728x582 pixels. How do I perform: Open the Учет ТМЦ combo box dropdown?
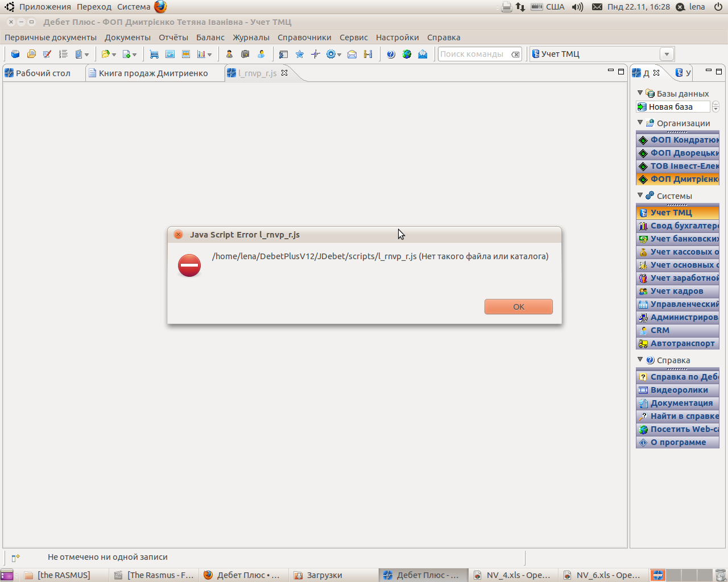pyautogui.click(x=667, y=54)
